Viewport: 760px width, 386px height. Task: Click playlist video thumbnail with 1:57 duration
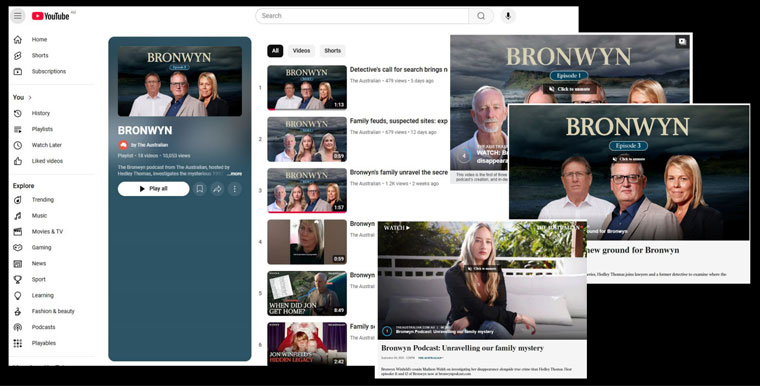[307, 191]
